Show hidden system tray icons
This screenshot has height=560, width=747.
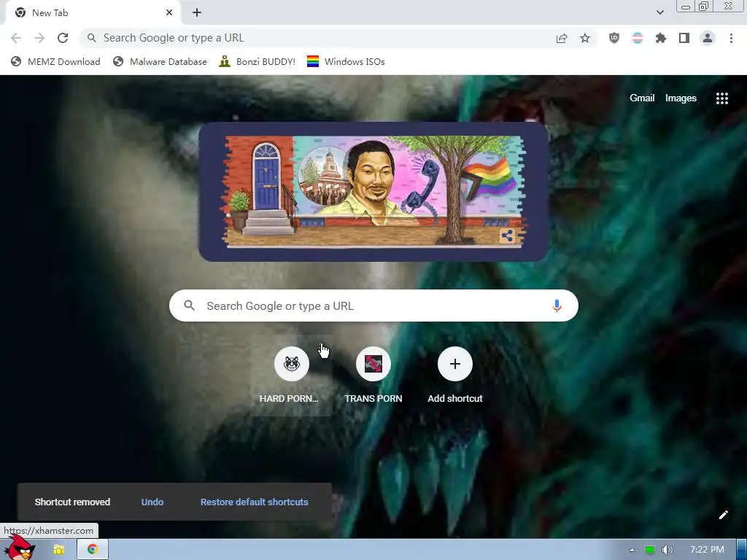pos(632,550)
